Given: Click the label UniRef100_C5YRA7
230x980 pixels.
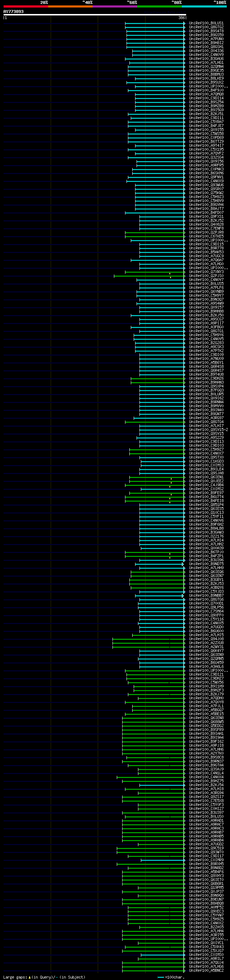Looking at the screenshot, I should tap(206, 122).
